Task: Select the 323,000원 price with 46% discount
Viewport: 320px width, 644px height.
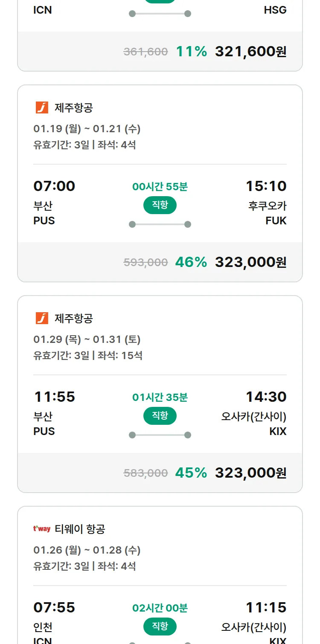Action: [x=250, y=262]
